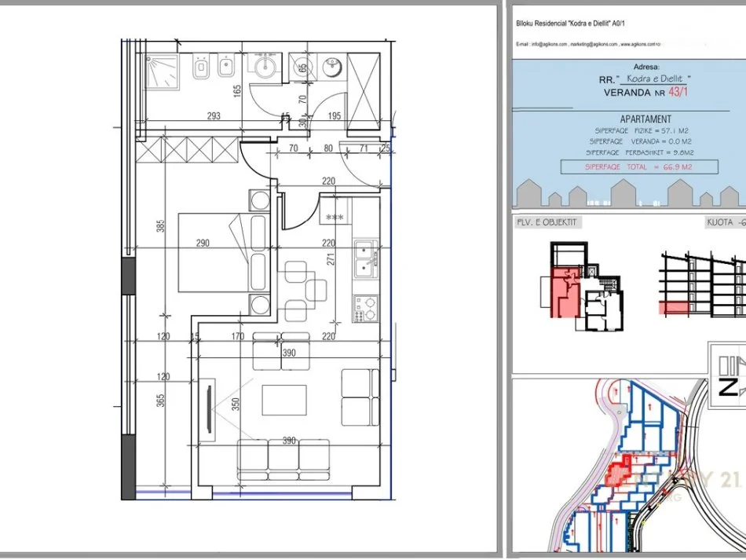Open the www.agikons.com website link

[x=637, y=44]
